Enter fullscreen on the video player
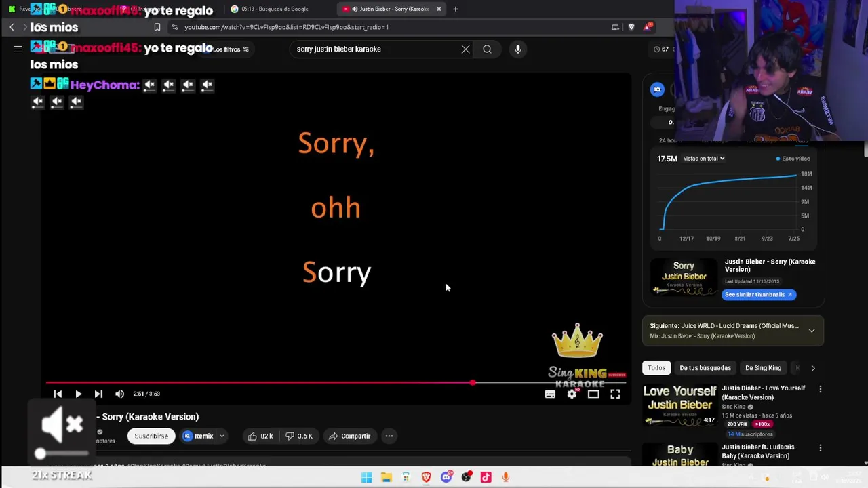This screenshot has width=868, height=488. [x=615, y=394]
